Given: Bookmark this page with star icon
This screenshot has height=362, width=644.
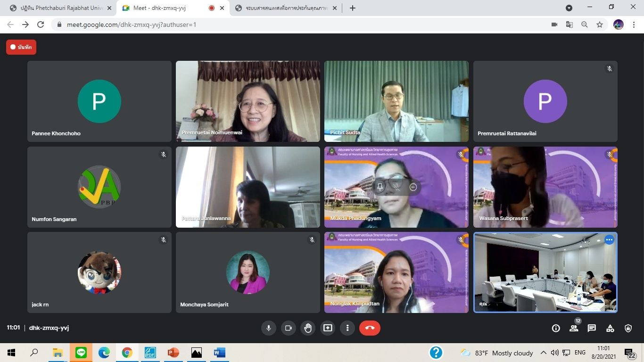Looking at the screenshot, I should coord(600,25).
